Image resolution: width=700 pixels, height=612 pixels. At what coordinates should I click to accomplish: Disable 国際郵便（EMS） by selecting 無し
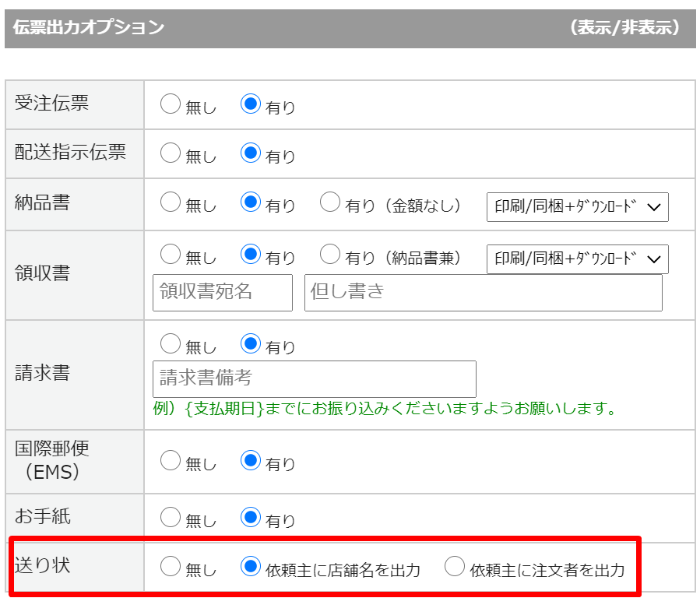(170, 461)
